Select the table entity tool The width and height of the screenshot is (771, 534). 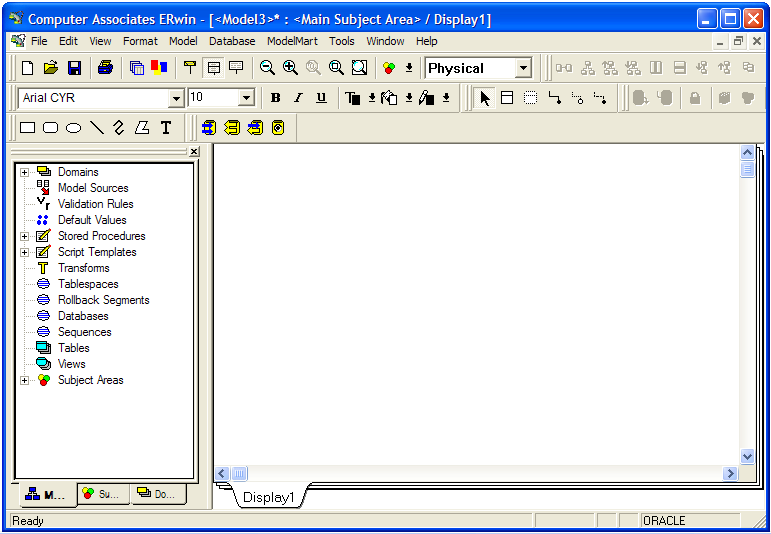[x=507, y=98]
